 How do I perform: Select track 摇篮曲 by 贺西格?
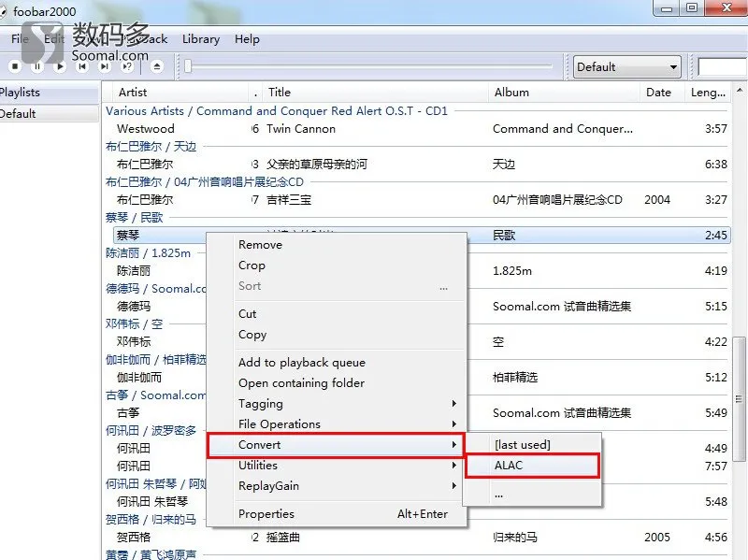tap(421, 538)
